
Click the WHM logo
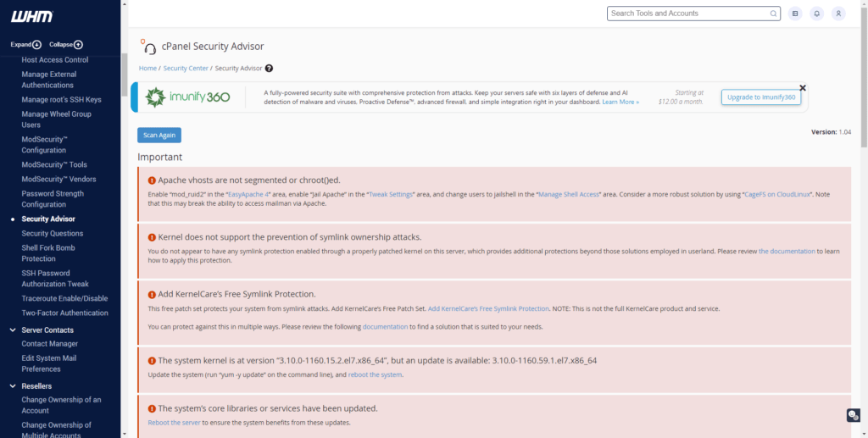point(32,17)
